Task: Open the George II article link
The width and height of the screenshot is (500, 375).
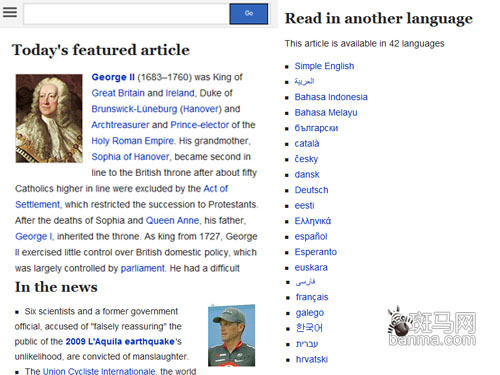Action: point(113,77)
